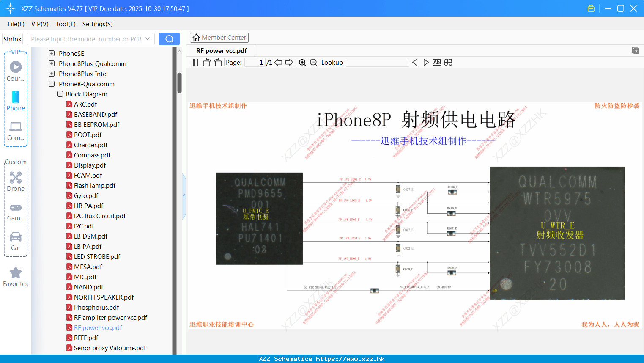Screen dimensions: 644x363
Task: Open Charger.pdf
Action: click(x=90, y=145)
